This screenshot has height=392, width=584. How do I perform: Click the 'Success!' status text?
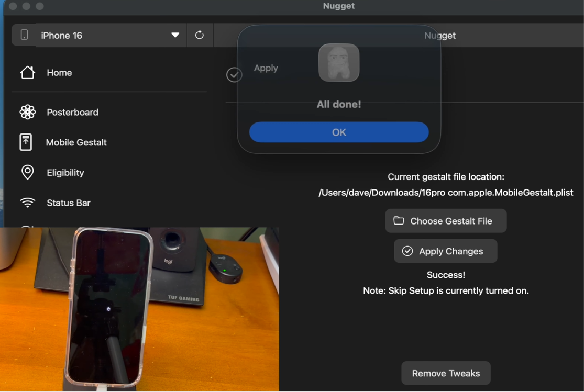[446, 275]
